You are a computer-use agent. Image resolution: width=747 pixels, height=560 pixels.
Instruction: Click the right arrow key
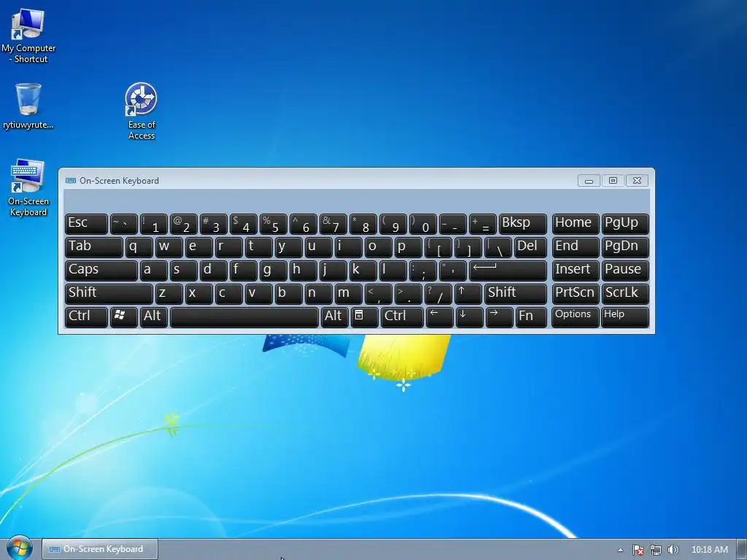[499, 316]
